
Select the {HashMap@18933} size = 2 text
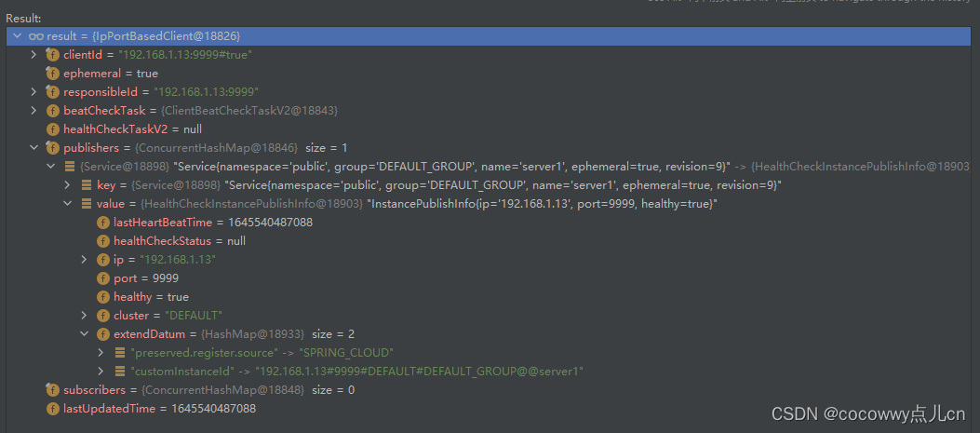point(276,333)
